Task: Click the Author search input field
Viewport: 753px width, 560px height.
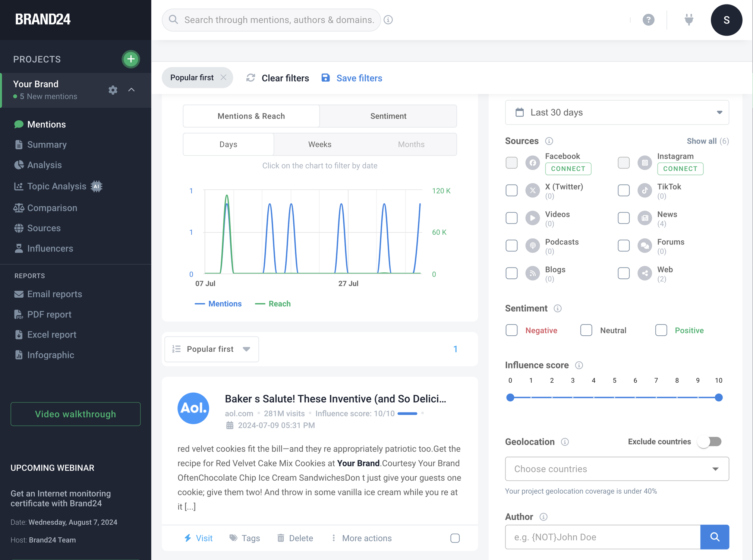Action: (x=602, y=537)
